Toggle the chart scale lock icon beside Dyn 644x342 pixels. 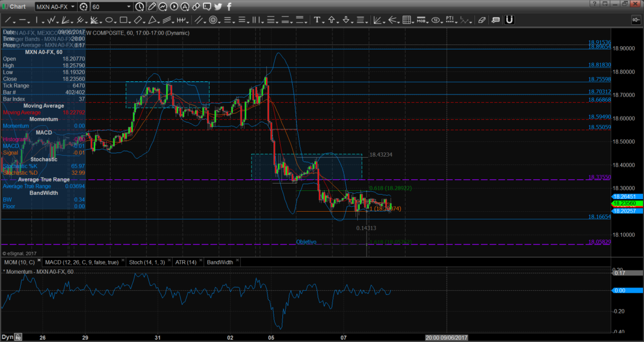[x=18, y=337]
